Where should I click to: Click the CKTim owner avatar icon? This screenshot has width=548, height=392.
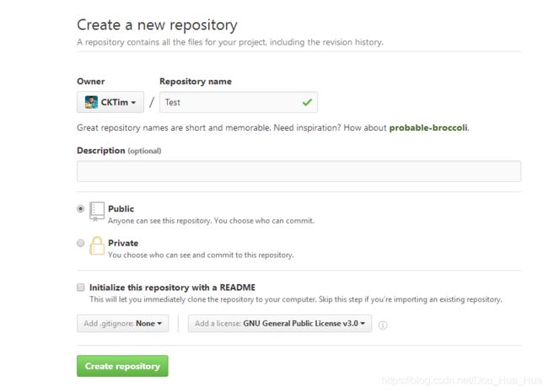(x=91, y=102)
